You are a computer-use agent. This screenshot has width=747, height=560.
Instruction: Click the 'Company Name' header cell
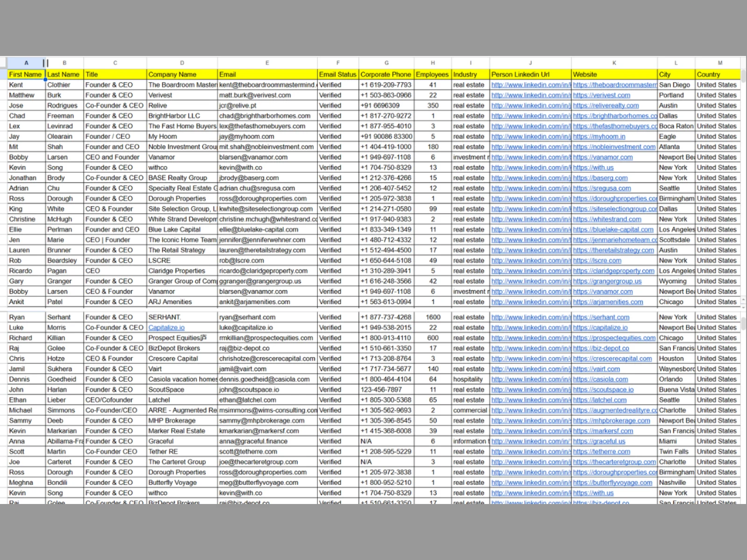pos(182,74)
